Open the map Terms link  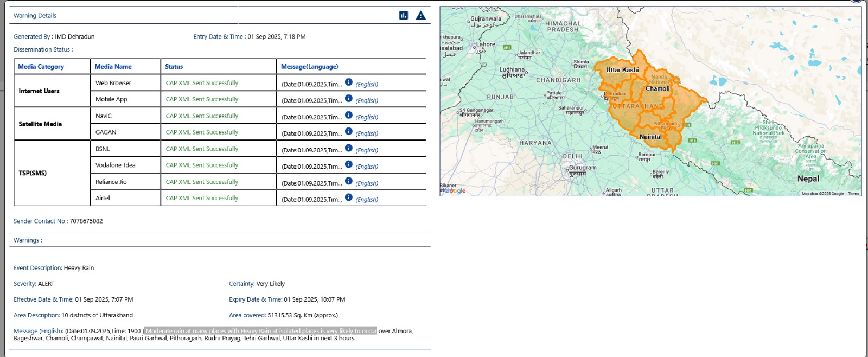click(x=853, y=194)
